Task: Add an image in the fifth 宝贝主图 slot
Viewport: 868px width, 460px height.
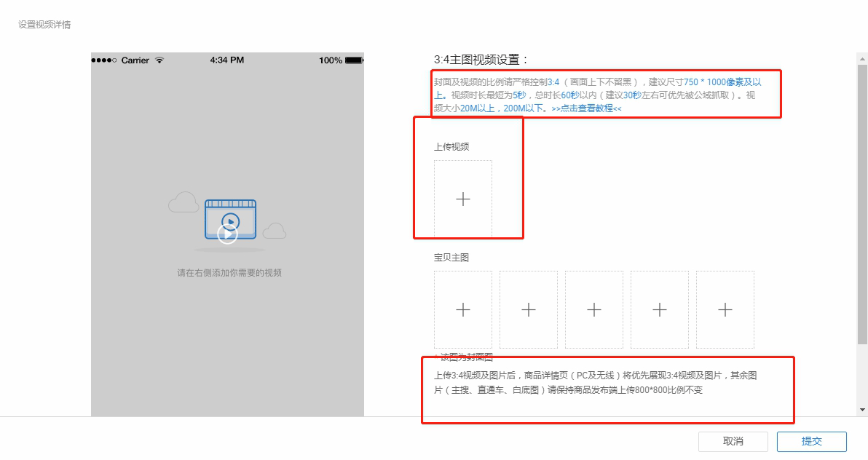Action: click(725, 310)
